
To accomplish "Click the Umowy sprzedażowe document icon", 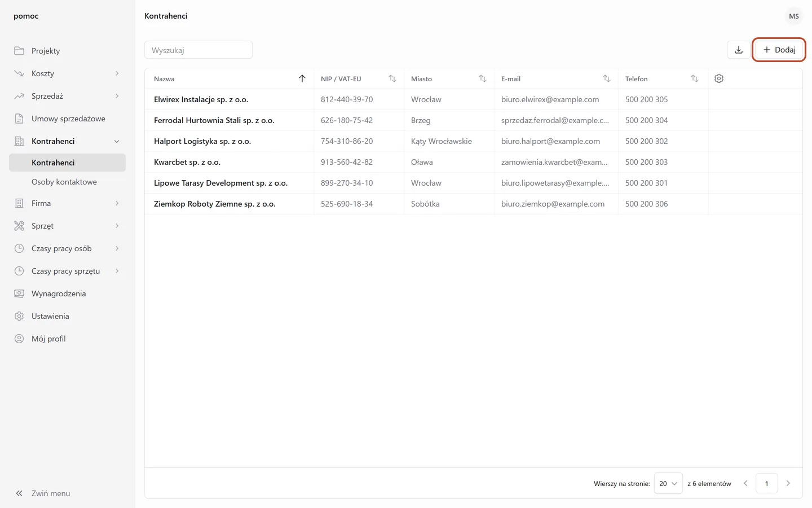I will coord(19,119).
